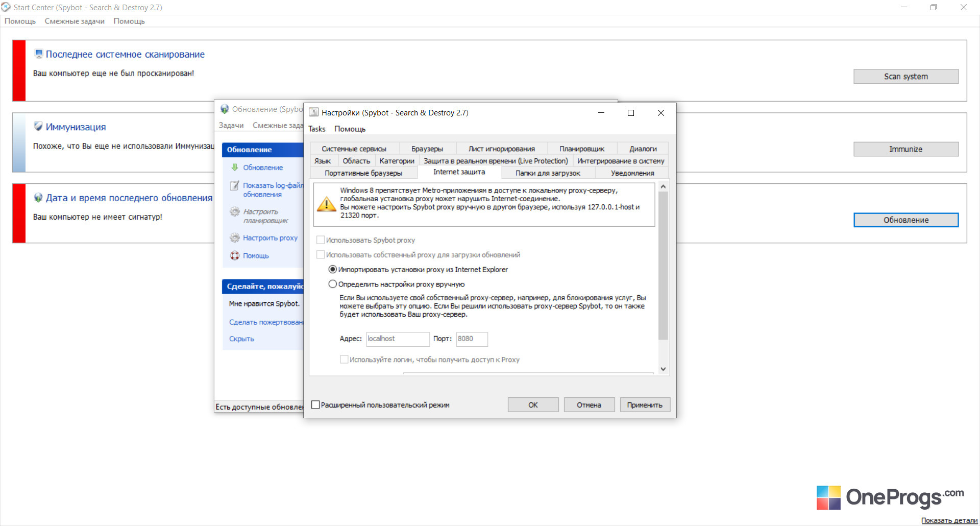Click the lifebuoy help icon next to Помощь
This screenshot has width=980, height=526.
(x=235, y=255)
